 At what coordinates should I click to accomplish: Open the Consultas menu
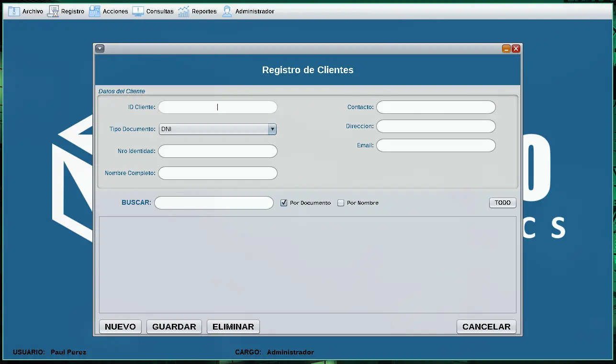click(x=153, y=11)
